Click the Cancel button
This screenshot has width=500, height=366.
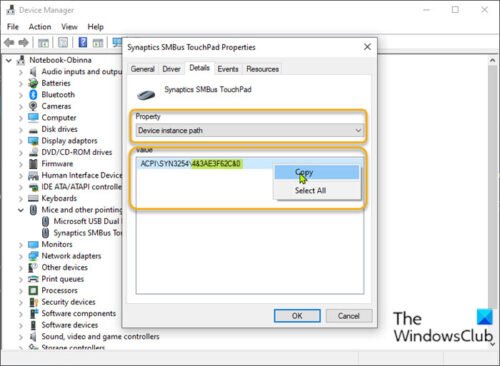click(x=349, y=316)
